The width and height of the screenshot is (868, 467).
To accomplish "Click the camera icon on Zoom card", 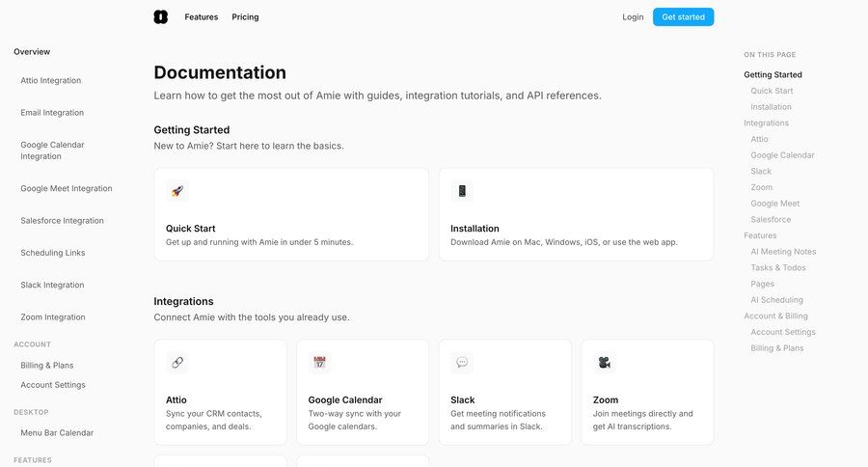I will pyautogui.click(x=604, y=362).
